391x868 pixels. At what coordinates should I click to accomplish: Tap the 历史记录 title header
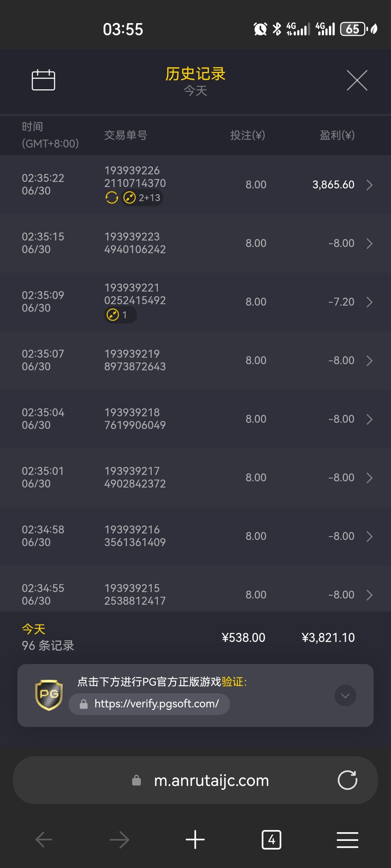click(x=195, y=74)
